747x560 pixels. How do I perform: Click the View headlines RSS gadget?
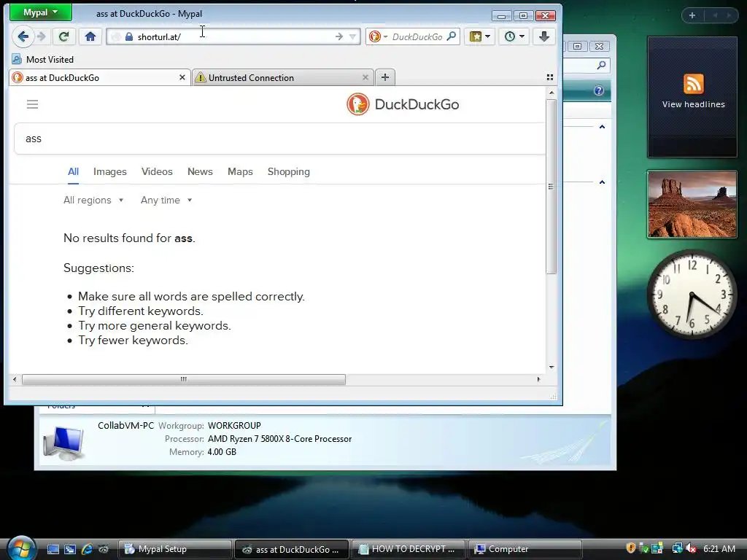pos(693,98)
